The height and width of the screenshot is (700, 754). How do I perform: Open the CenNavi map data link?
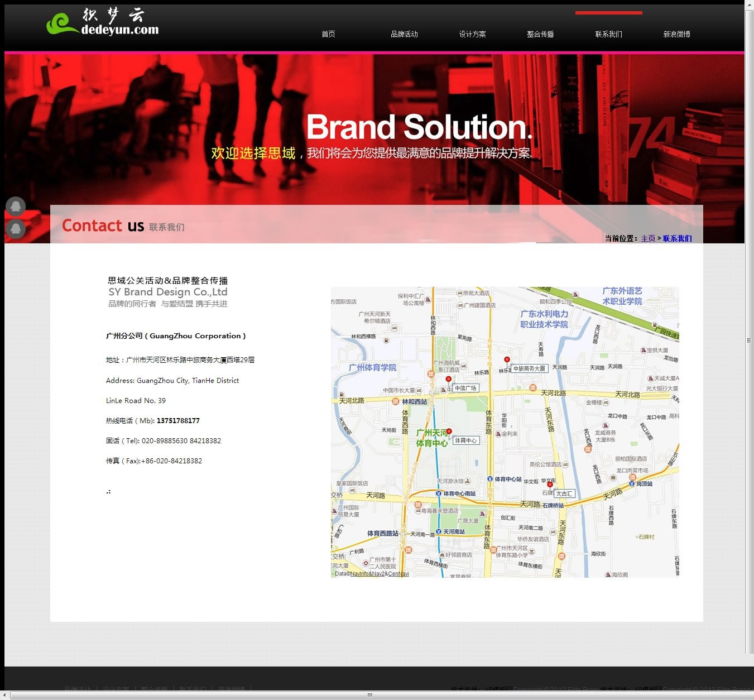click(398, 574)
